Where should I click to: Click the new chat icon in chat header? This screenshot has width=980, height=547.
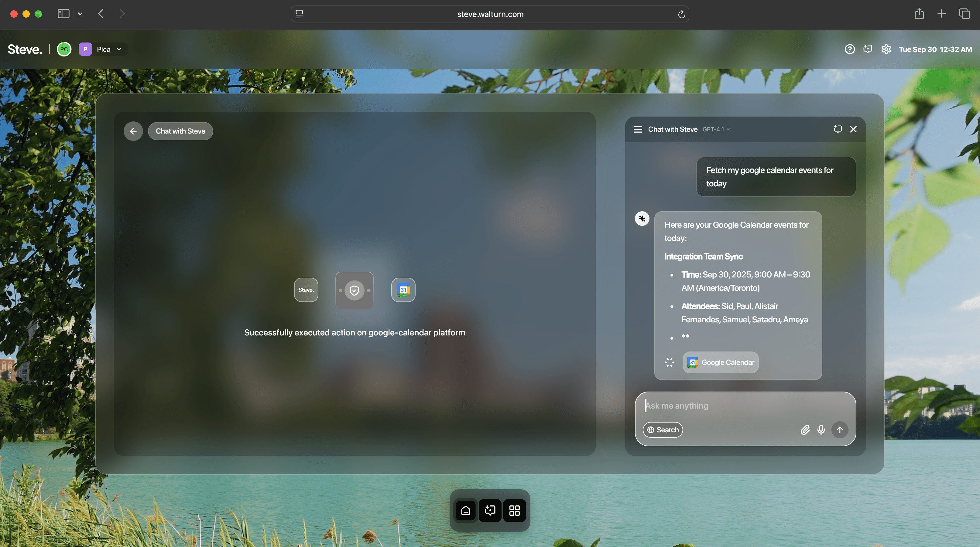coord(837,129)
